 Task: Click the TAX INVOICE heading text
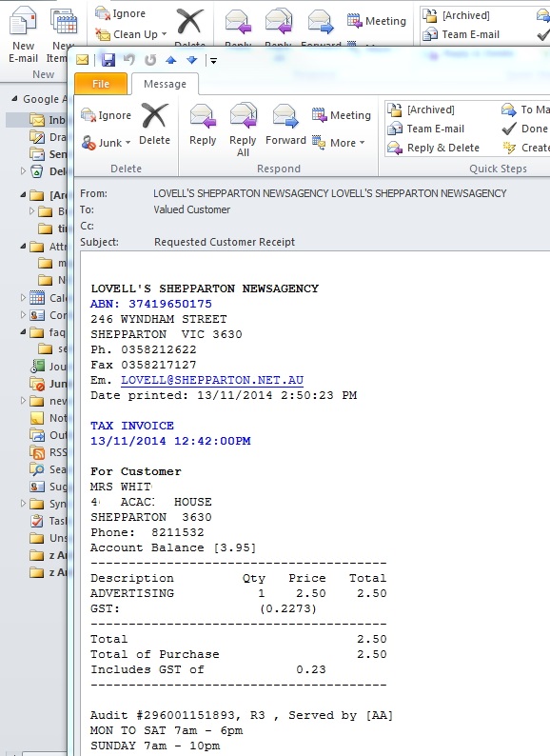(x=132, y=426)
